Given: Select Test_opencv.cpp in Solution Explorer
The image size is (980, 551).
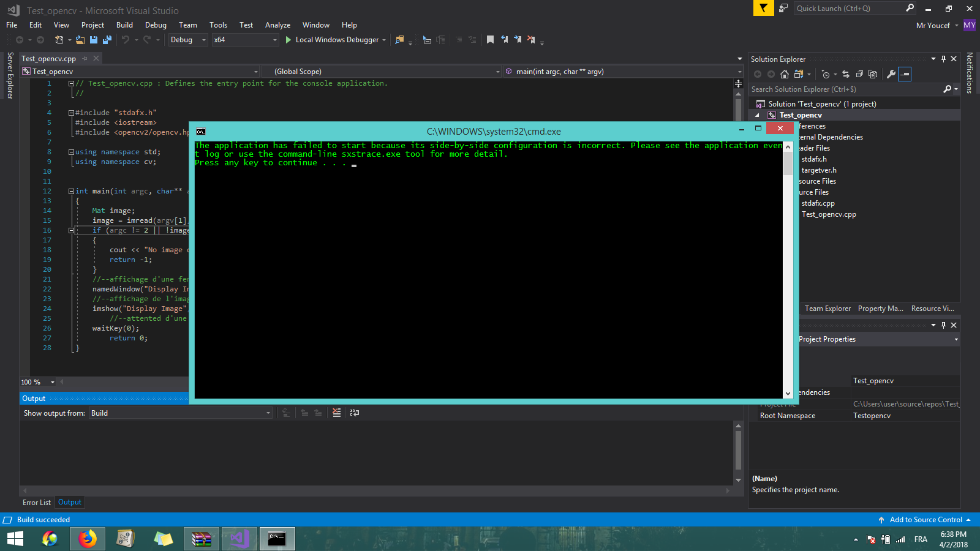Looking at the screenshot, I should 829,214.
